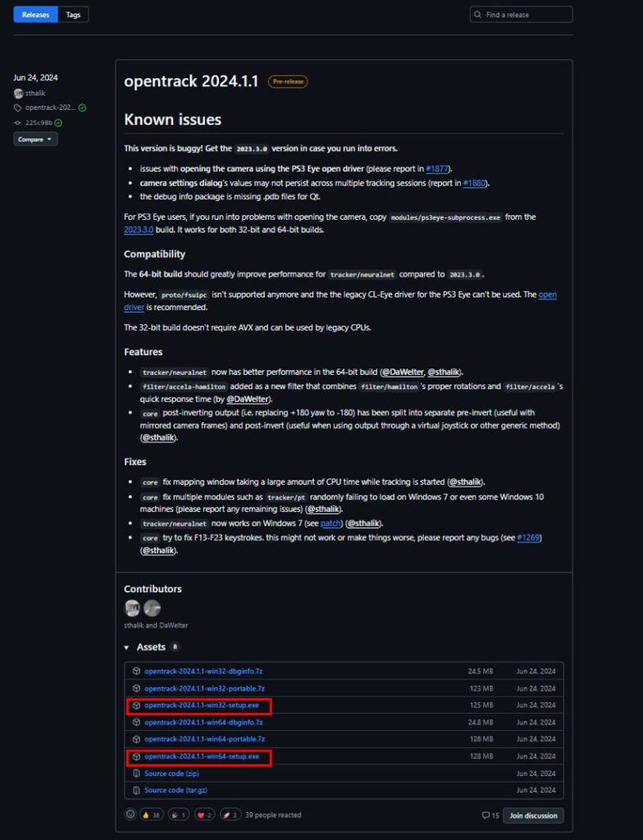Click the rocket reaction button

click(x=230, y=815)
